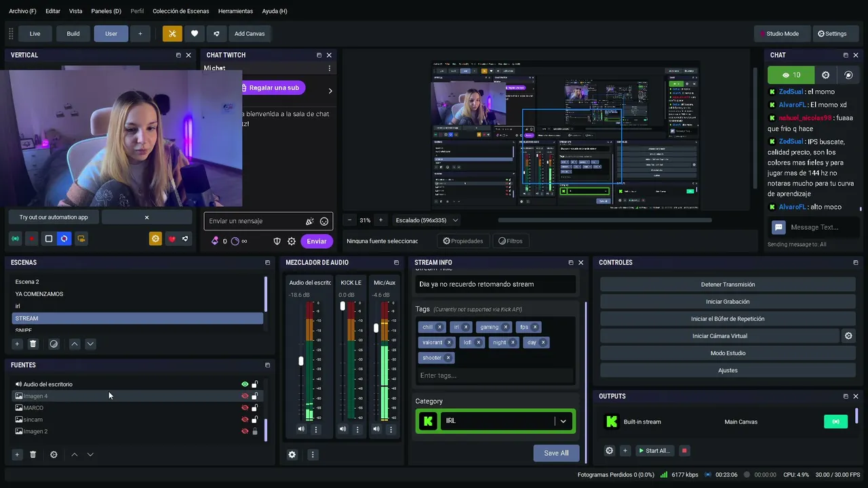This screenshot has width=868, height=488.
Task: Open source properties gear in Fuentes
Action: pos(54,455)
